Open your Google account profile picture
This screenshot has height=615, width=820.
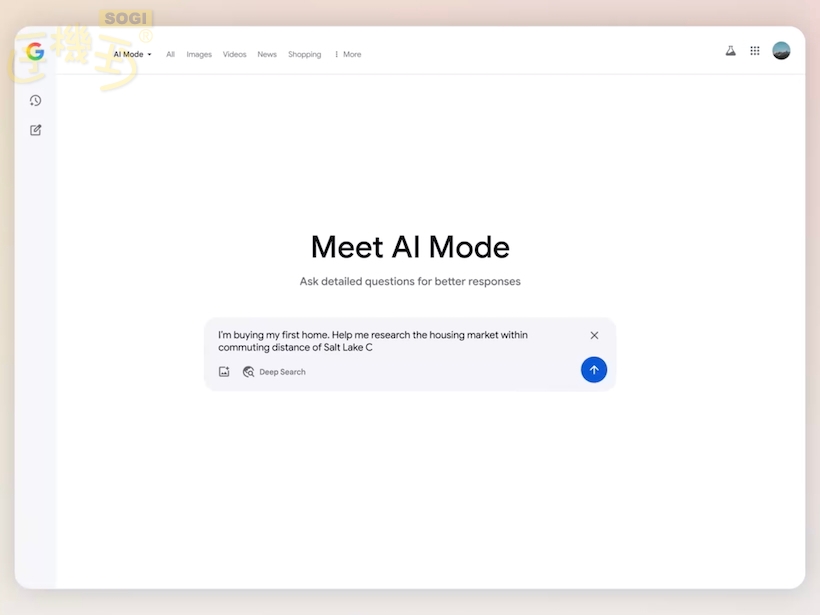tap(781, 49)
